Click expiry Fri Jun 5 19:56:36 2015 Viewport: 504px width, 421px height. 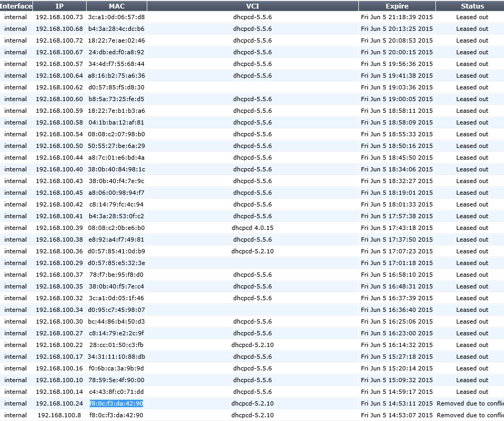click(x=397, y=64)
